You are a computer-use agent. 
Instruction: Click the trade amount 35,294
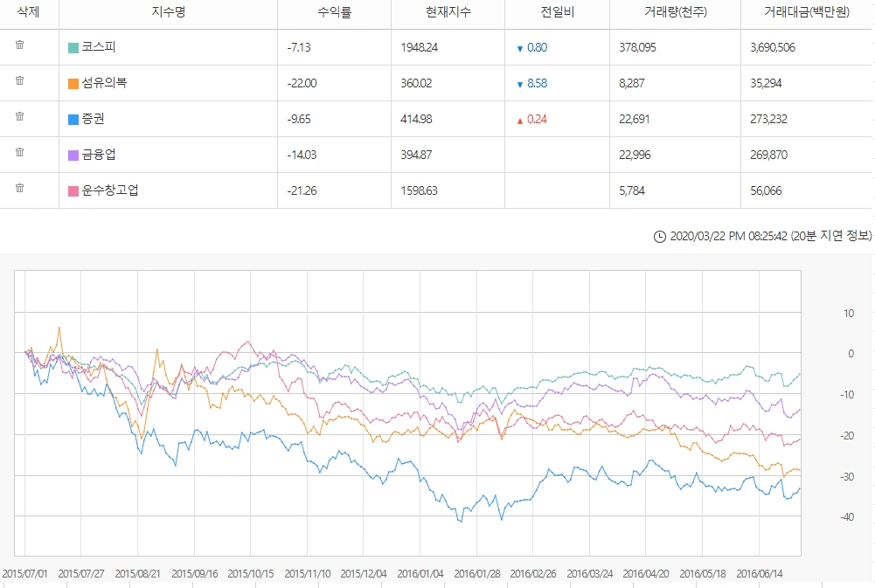pyautogui.click(x=767, y=83)
